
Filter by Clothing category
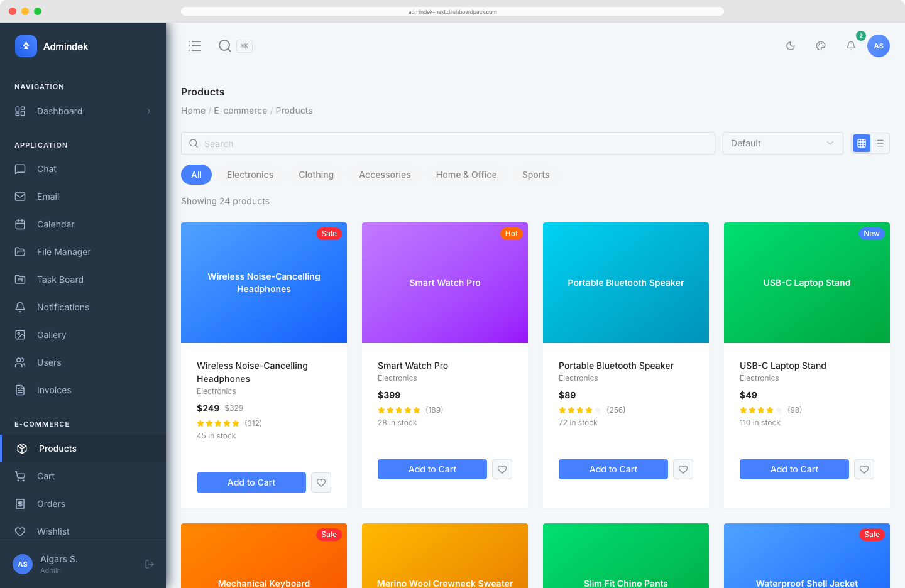[316, 175]
